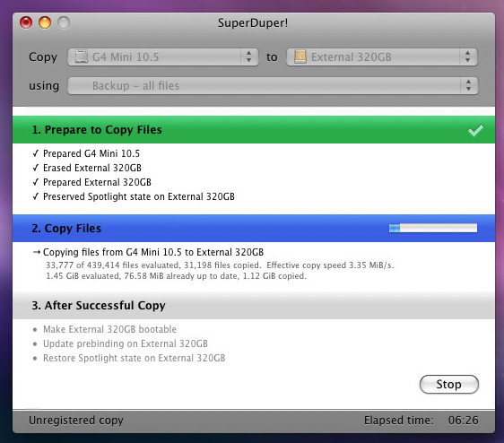
Task: Click the Unregistered copy status text
Action: 76,421
